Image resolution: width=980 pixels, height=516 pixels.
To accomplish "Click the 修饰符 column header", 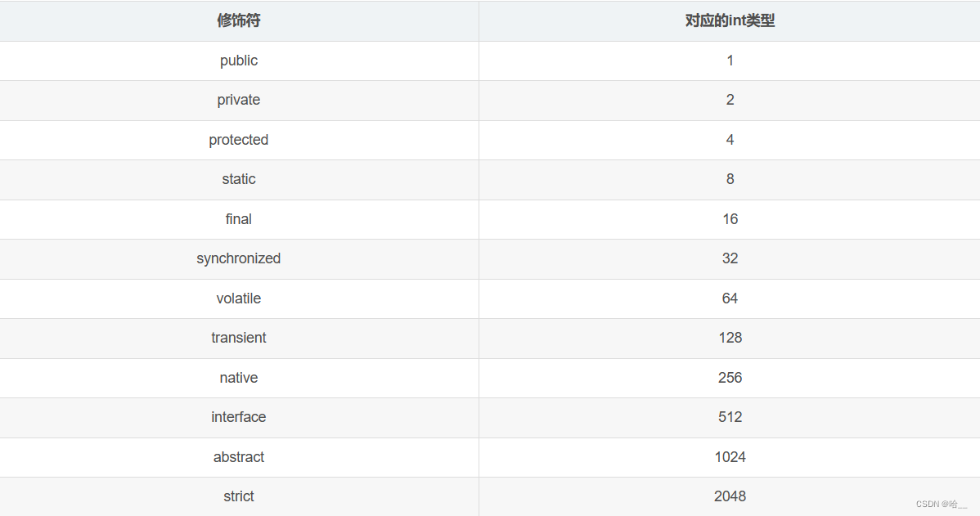I will pyautogui.click(x=239, y=21).
